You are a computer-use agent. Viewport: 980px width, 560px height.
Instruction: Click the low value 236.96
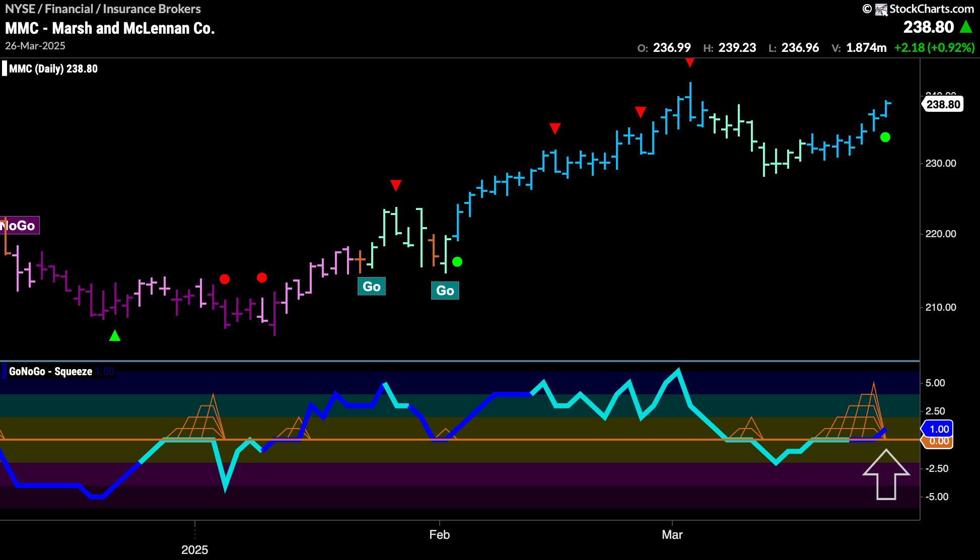pos(800,48)
